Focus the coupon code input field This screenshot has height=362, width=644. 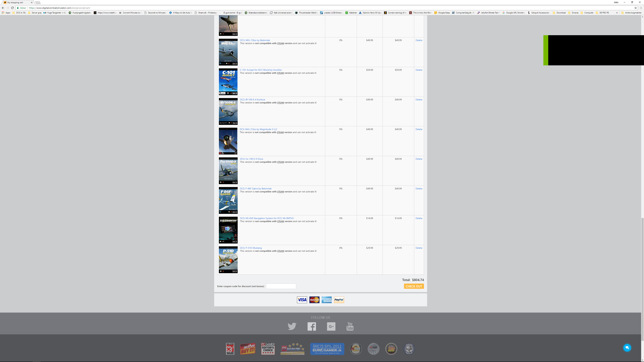(x=281, y=286)
